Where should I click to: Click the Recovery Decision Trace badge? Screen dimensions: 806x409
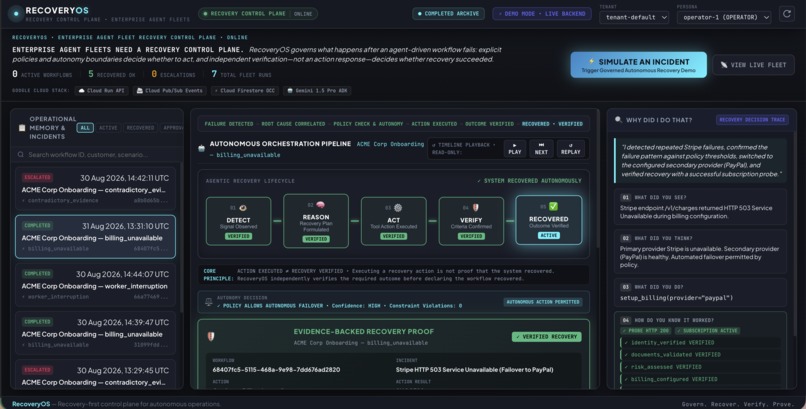(752, 120)
